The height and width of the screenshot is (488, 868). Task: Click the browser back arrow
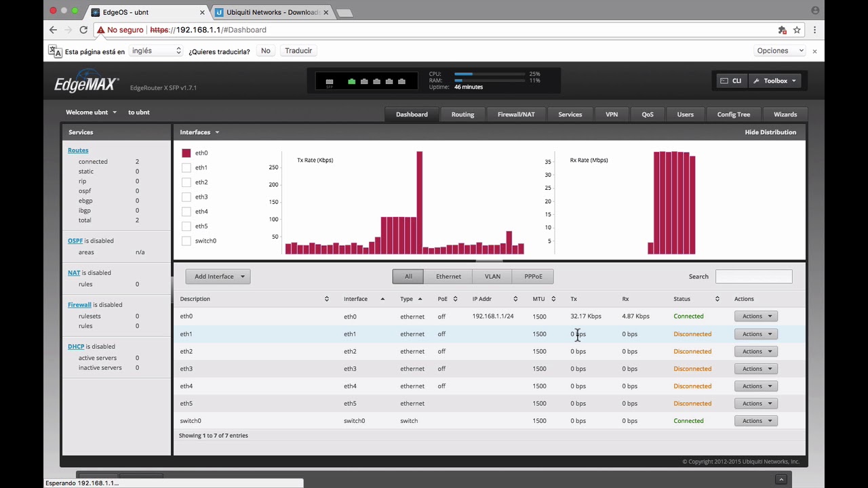coord(54,30)
